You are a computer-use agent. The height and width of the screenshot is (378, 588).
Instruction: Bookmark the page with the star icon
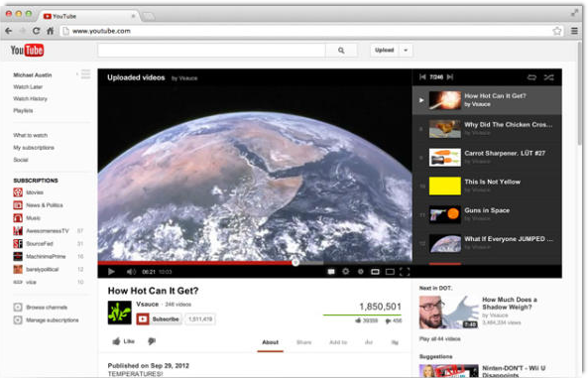click(557, 31)
